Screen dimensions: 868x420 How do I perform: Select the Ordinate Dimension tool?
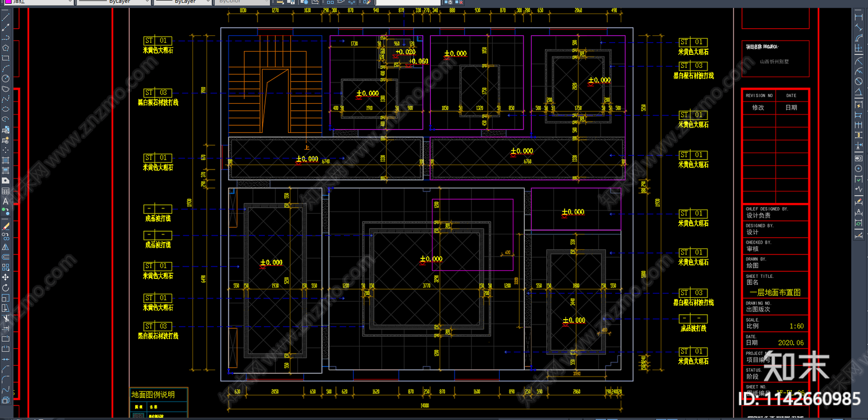[x=859, y=48]
